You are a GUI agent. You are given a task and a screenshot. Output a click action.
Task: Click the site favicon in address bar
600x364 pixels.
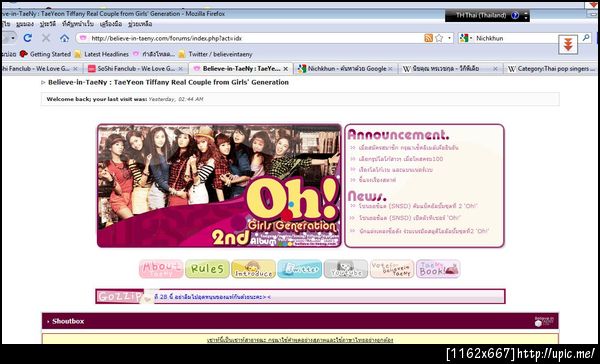(x=83, y=38)
